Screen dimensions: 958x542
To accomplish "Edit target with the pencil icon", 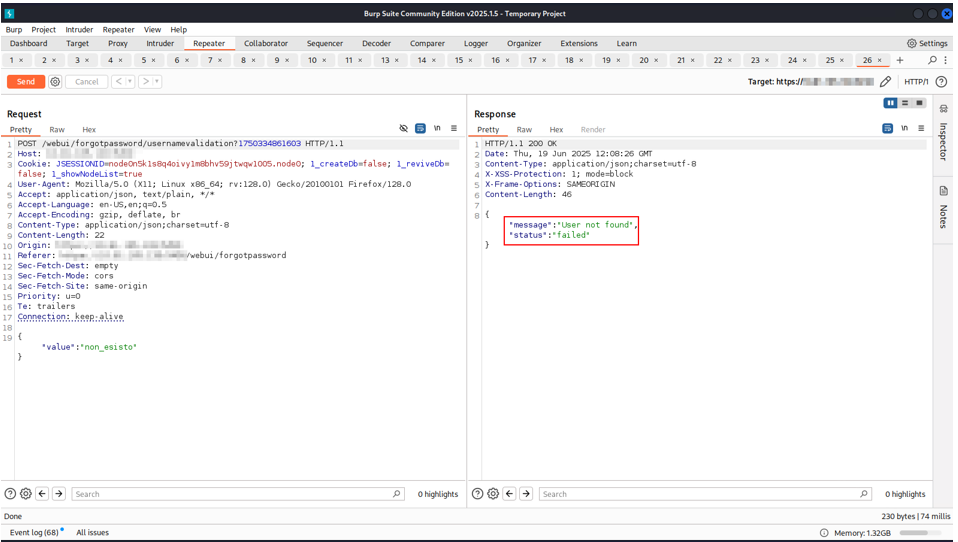I will (885, 82).
